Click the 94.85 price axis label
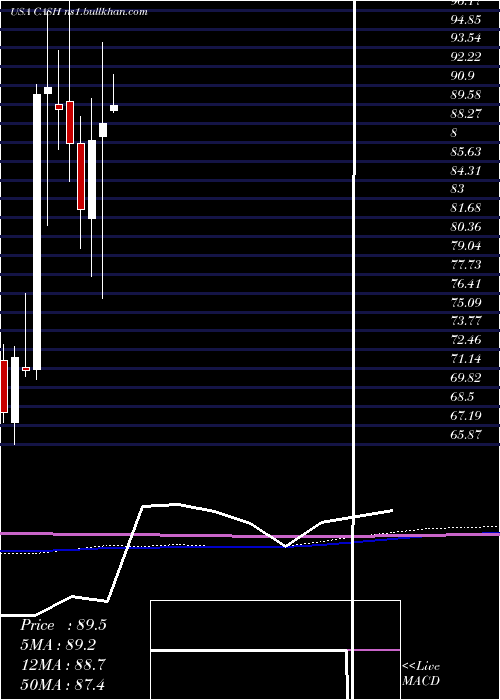This screenshot has width=500, height=700. (466, 19)
